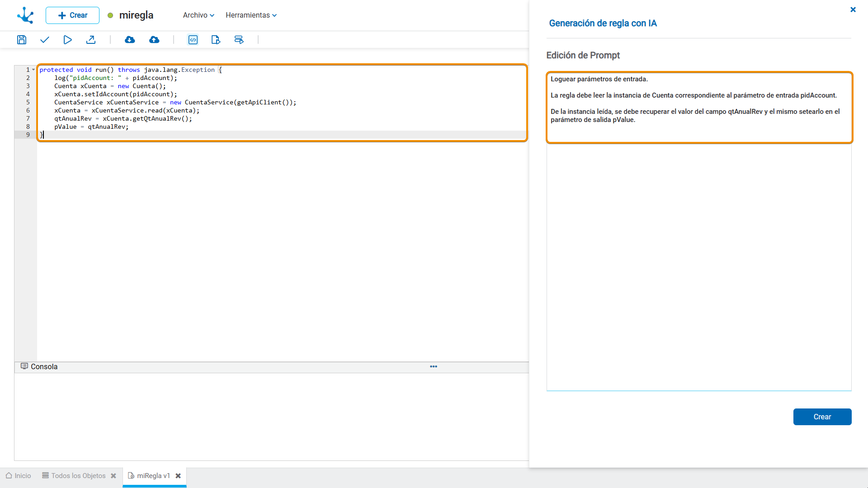868x488 pixels.
Task: Click the additional toolbar icon next to deploy
Action: [193, 40]
